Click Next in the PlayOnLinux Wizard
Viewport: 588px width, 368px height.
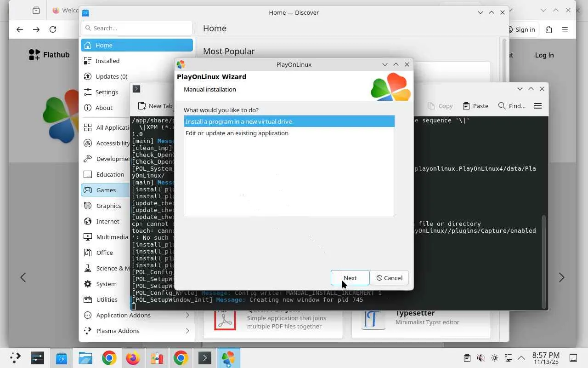(350, 278)
